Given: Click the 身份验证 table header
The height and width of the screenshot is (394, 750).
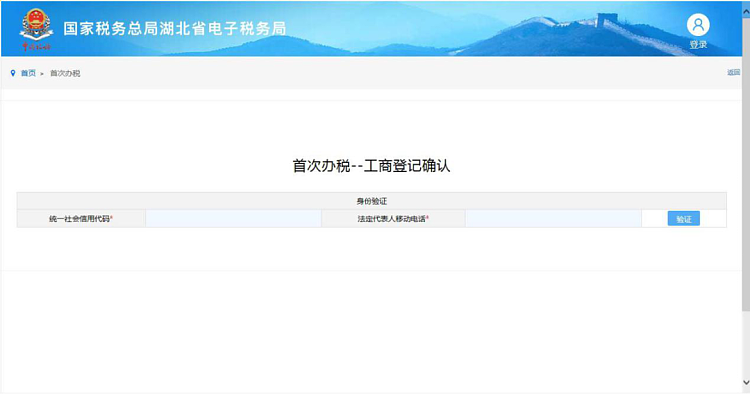Looking at the screenshot, I should point(372,201).
